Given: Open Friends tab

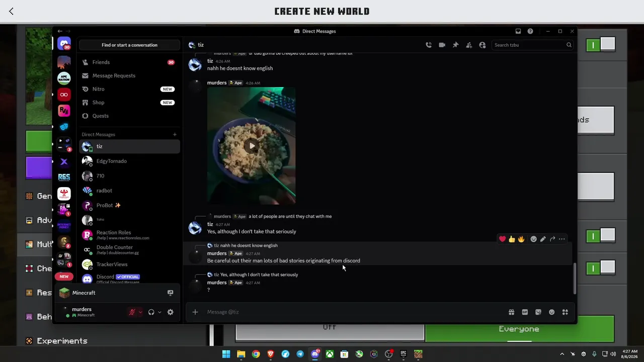Looking at the screenshot, I should (129, 62).
